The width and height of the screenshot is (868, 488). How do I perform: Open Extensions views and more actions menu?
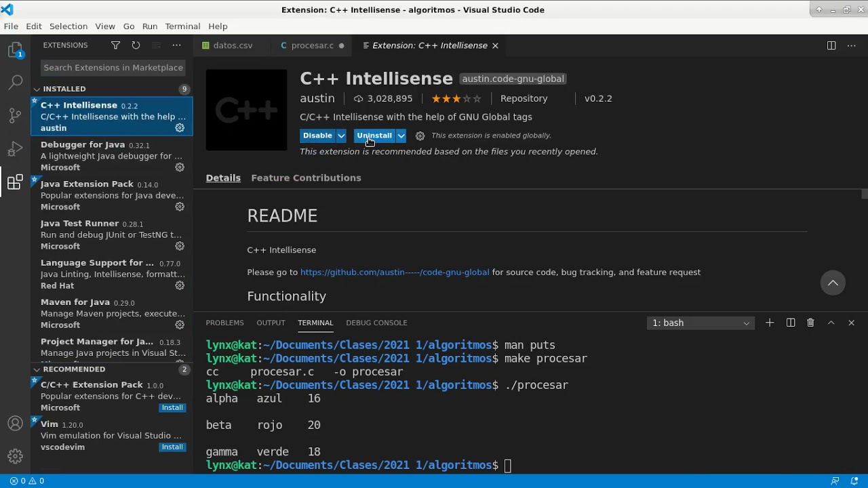pos(176,45)
